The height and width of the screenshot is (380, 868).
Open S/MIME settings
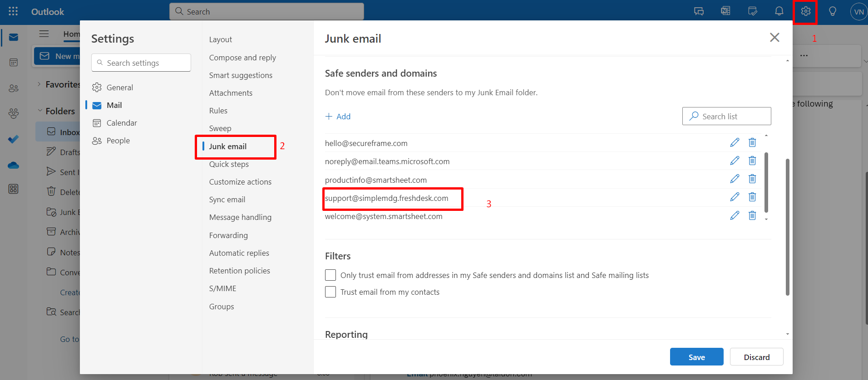point(223,288)
